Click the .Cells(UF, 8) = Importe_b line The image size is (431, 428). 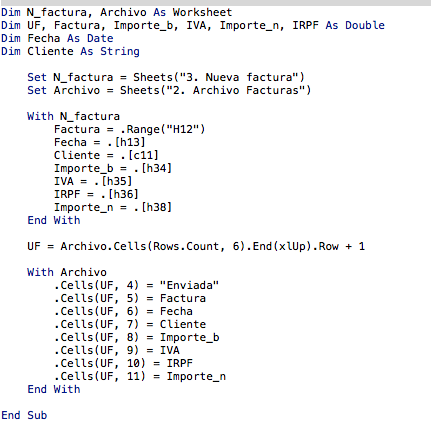pyautogui.click(x=137, y=337)
